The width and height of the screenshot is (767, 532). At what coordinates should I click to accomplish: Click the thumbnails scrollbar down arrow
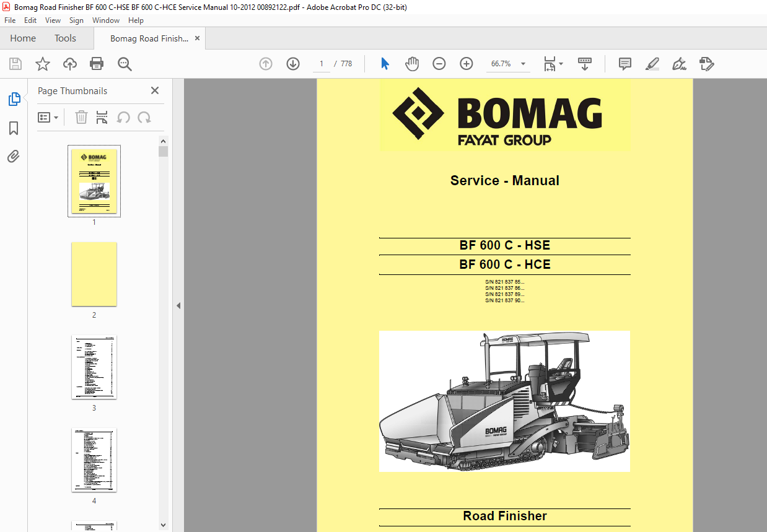point(164,525)
